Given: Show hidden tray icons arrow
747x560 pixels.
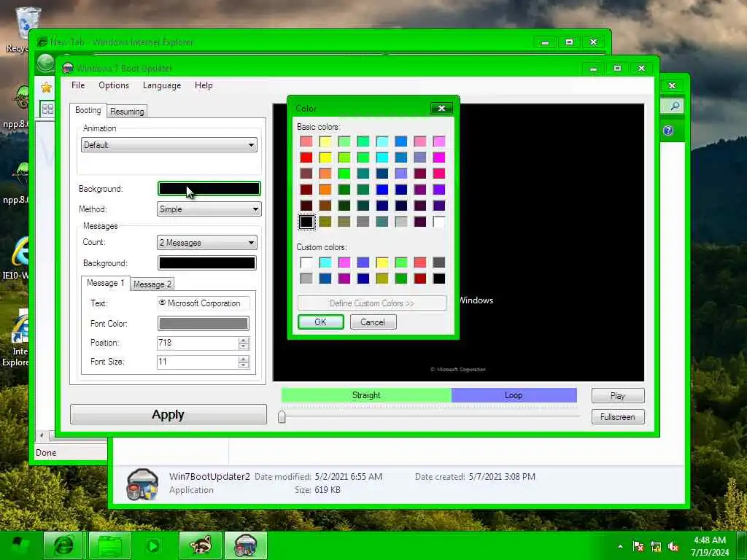Looking at the screenshot, I should tap(620, 546).
